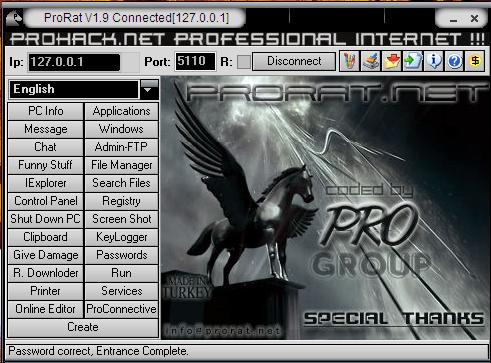Viewport: 491px width, 363px height.
Task: Open the info speech bubble icon
Action: point(433,61)
